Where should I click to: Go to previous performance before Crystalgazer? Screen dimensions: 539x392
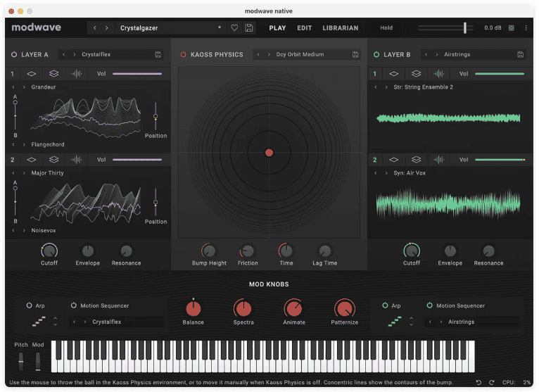click(95, 28)
